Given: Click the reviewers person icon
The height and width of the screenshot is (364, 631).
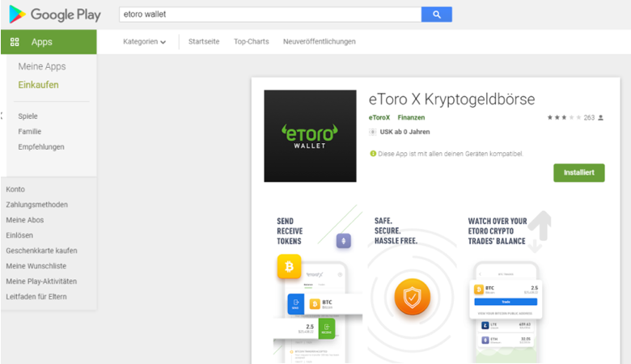Looking at the screenshot, I should point(600,117).
